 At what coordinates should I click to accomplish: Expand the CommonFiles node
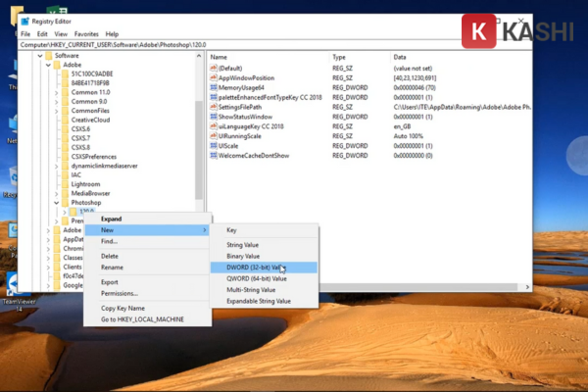56,111
